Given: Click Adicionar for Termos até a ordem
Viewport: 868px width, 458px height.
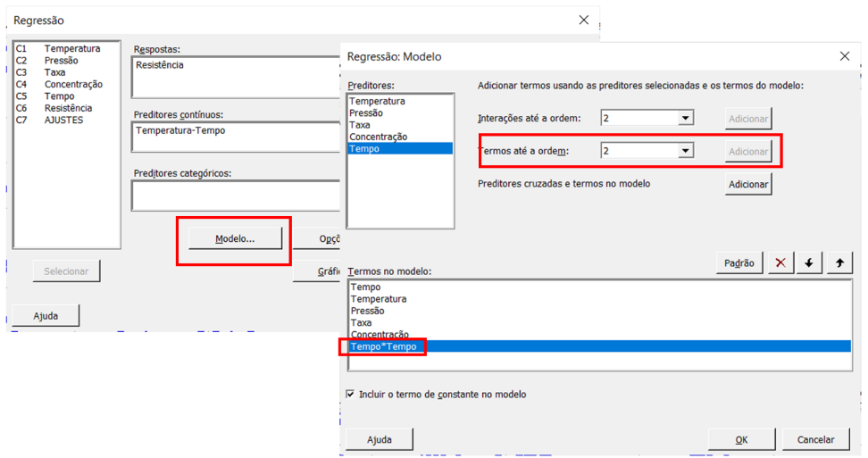Looking at the screenshot, I should click(747, 151).
